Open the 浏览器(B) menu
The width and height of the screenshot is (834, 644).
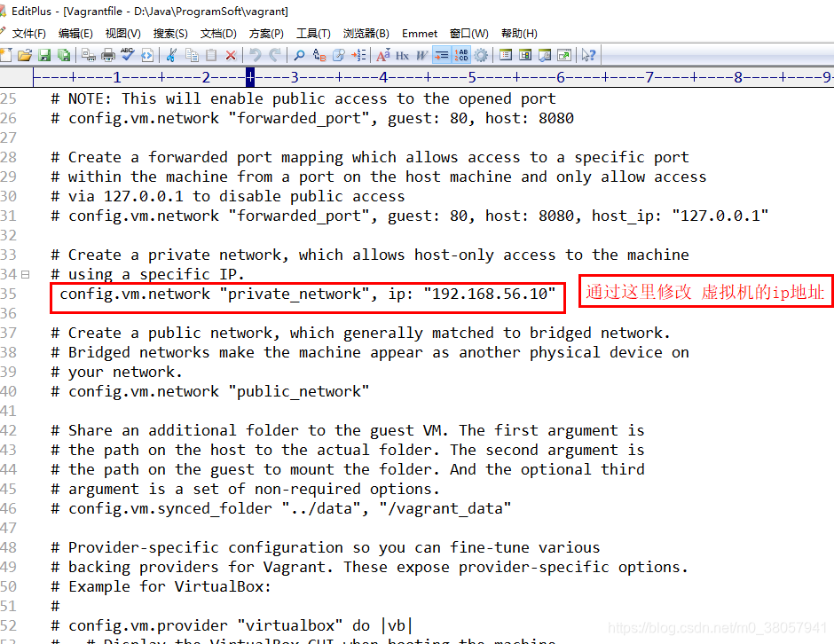pyautogui.click(x=366, y=34)
